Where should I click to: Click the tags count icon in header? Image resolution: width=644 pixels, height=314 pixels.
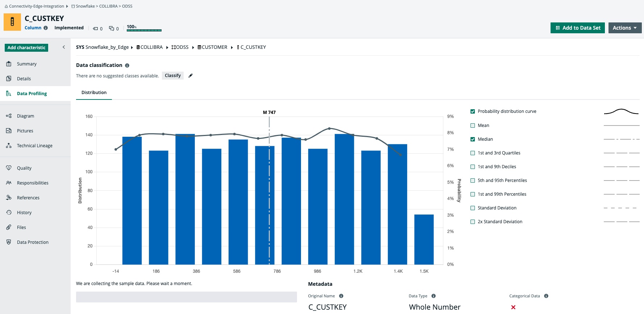pyautogui.click(x=95, y=29)
